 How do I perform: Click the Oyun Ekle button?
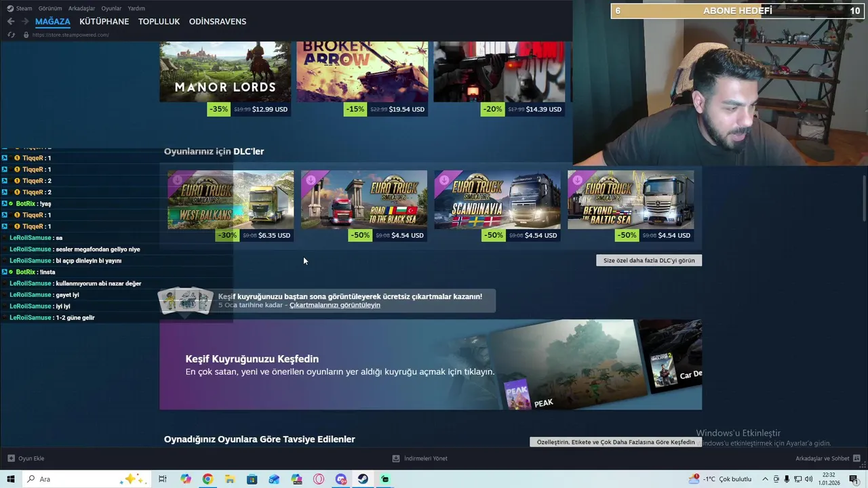26,458
